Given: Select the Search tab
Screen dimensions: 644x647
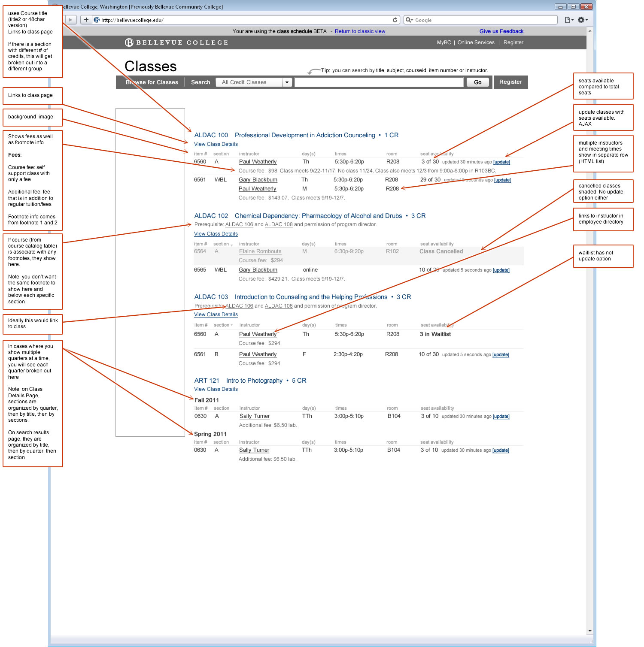Looking at the screenshot, I should pos(200,82).
